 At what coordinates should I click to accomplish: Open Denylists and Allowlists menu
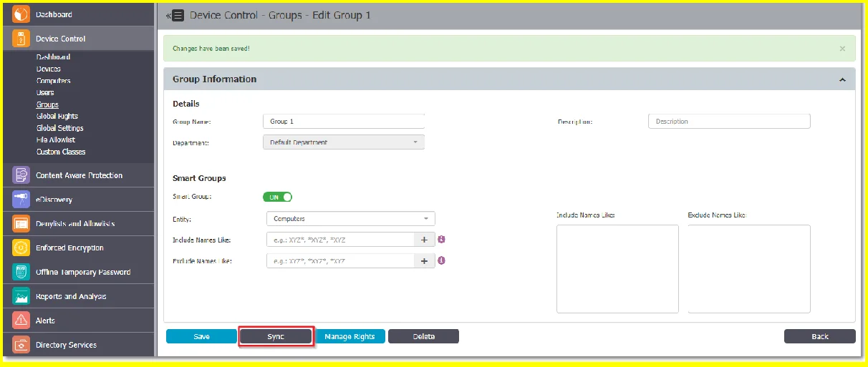(77, 224)
